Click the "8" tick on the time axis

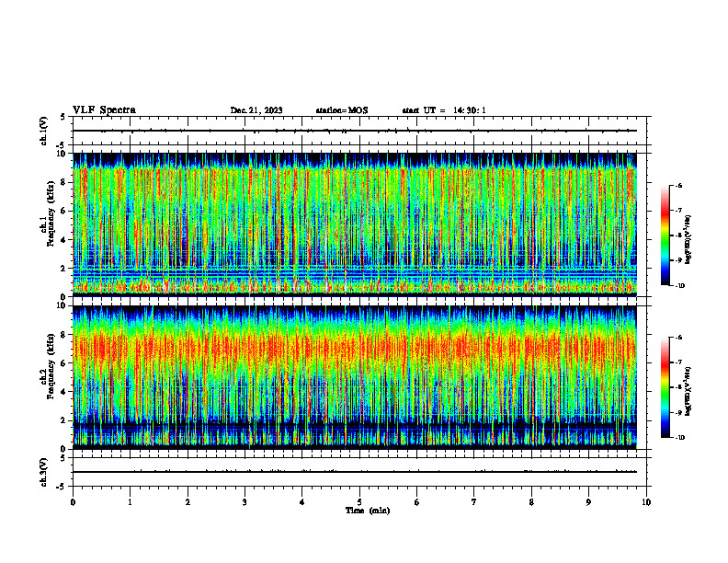point(531,502)
